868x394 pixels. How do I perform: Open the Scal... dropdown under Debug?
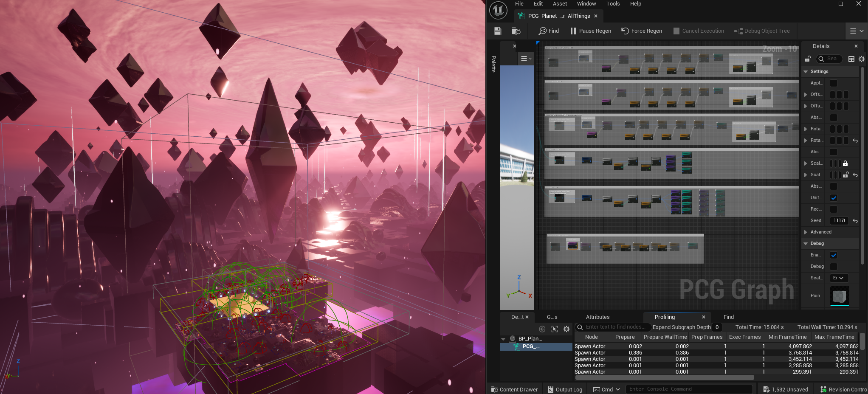point(839,278)
